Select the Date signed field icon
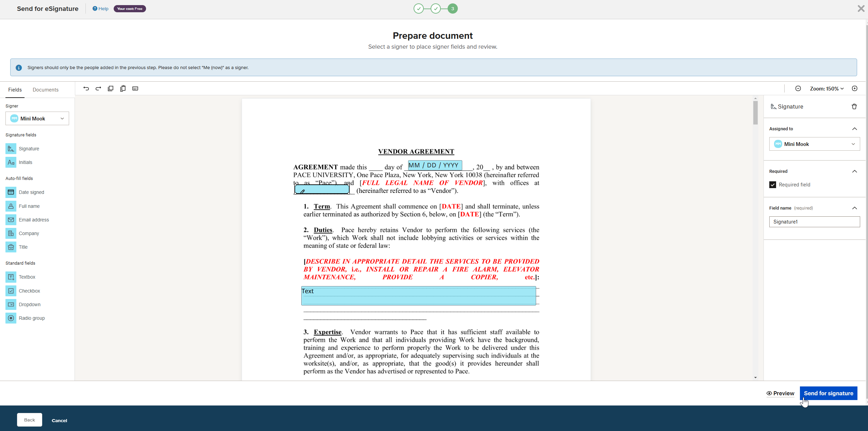This screenshot has height=431, width=868. tap(11, 192)
